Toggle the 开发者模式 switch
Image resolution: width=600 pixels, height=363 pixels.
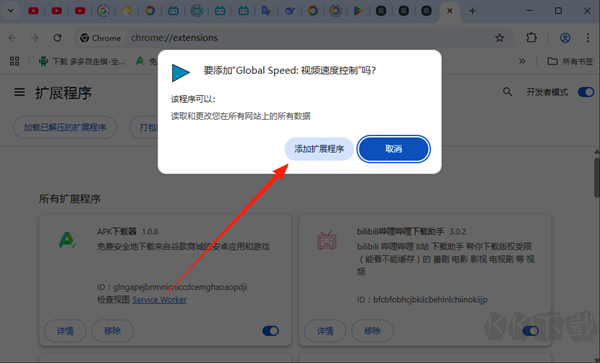pos(586,92)
